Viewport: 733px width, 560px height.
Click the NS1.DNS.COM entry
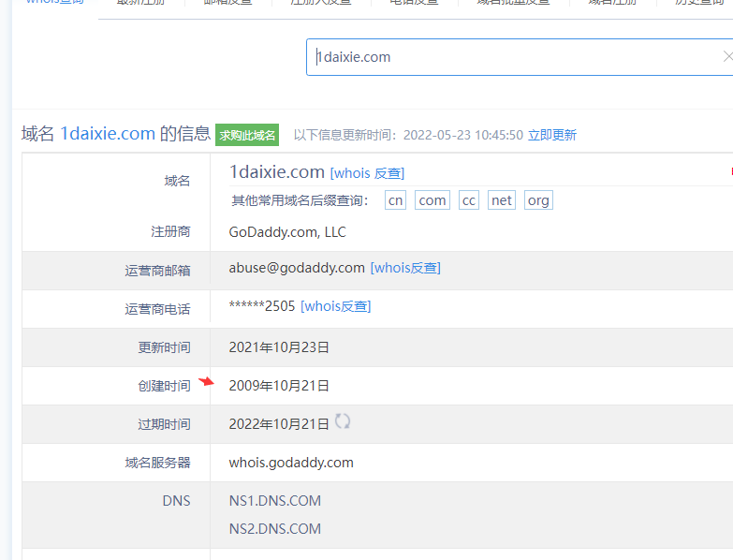pyautogui.click(x=275, y=501)
